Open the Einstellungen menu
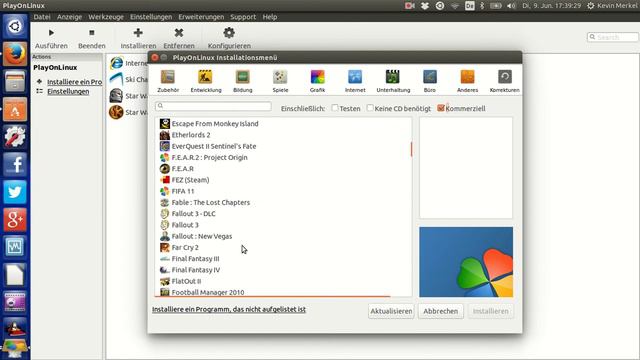 tap(151, 17)
